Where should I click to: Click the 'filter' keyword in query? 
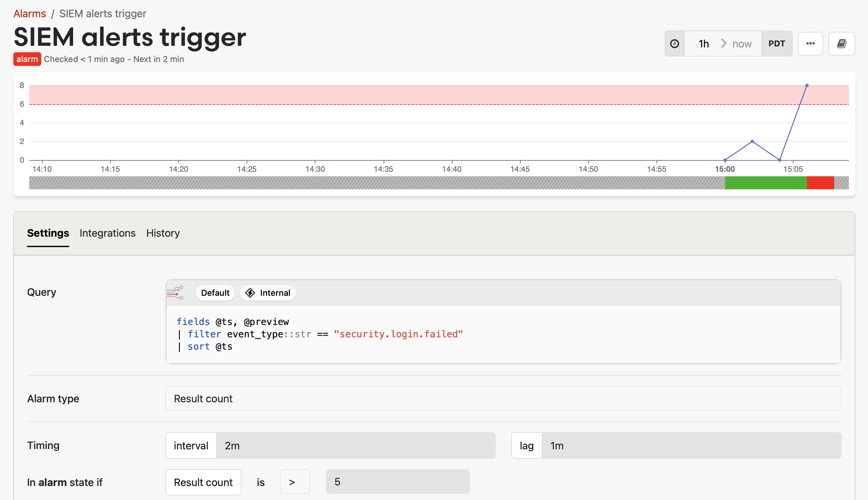point(204,334)
